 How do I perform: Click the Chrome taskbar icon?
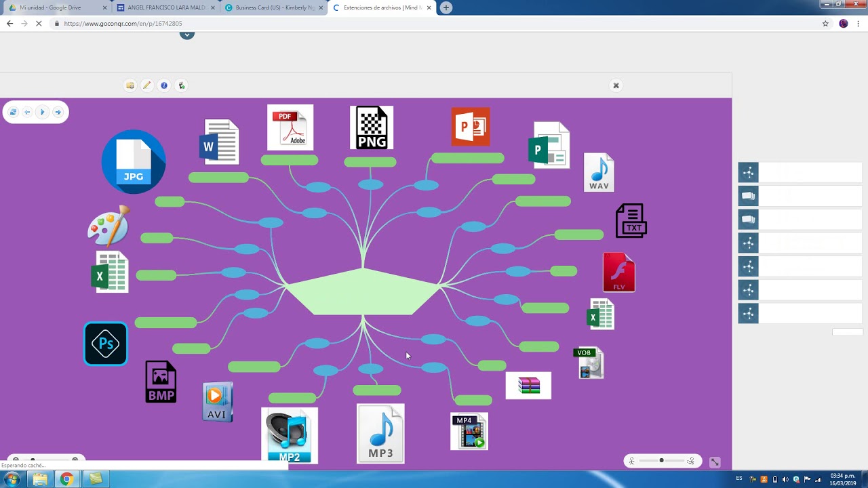(66, 479)
